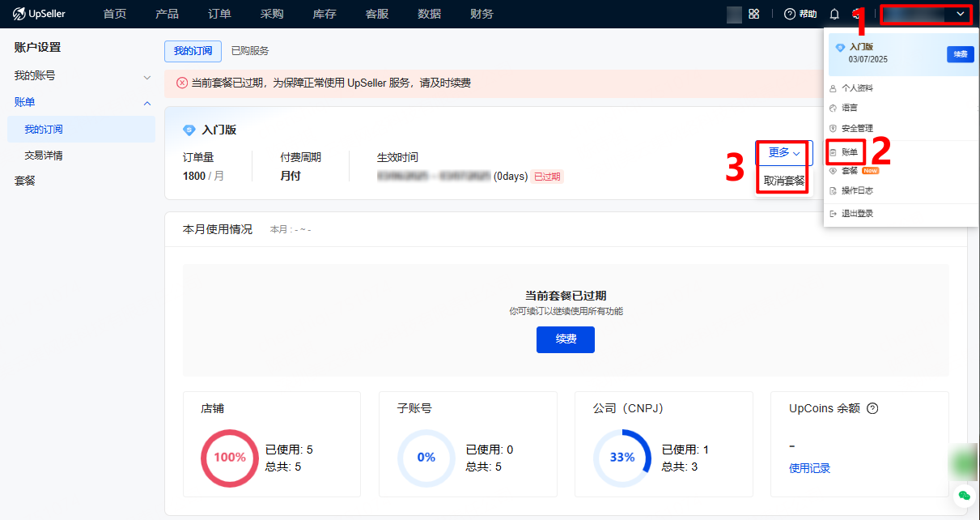980x520 pixels.
Task: Click the 店铺 100% usage ring
Action: click(x=230, y=458)
